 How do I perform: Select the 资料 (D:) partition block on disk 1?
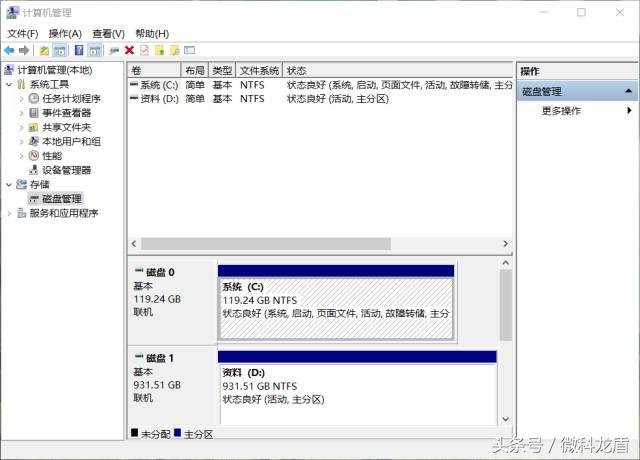click(358, 388)
